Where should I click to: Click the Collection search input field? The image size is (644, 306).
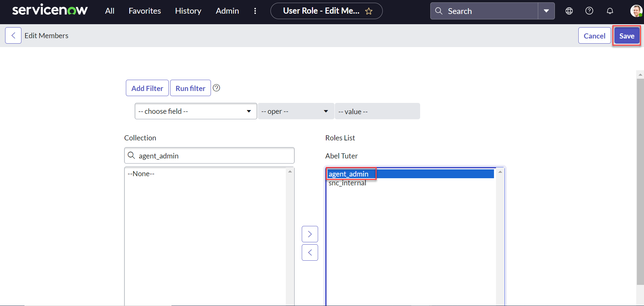click(x=214, y=156)
